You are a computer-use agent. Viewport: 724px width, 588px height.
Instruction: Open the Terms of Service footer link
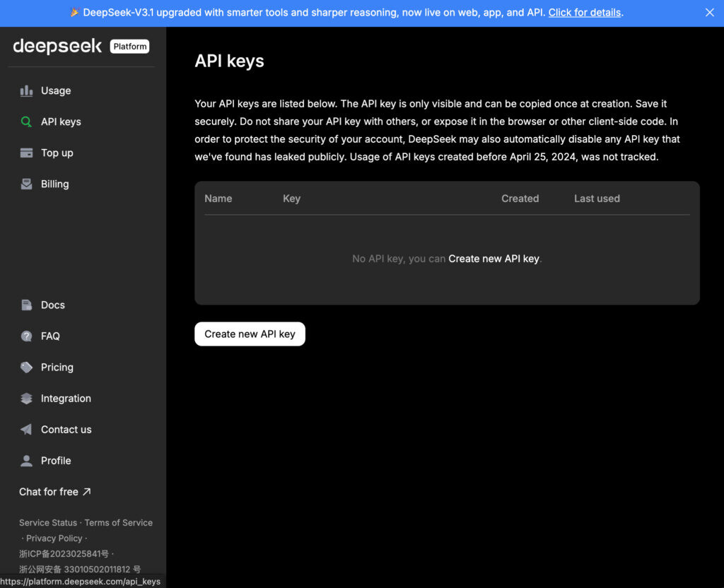(118, 523)
